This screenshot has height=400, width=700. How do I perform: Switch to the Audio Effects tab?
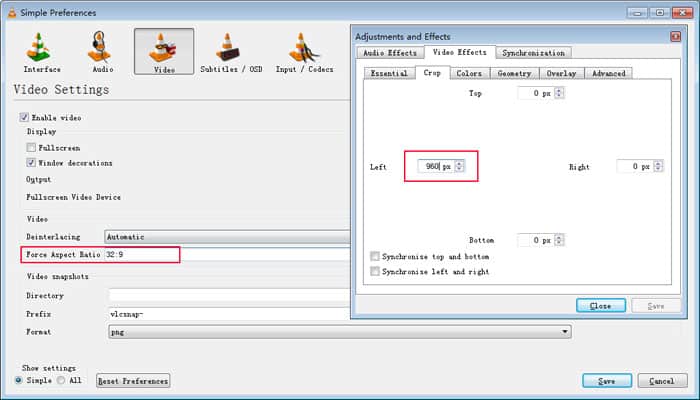pos(390,53)
